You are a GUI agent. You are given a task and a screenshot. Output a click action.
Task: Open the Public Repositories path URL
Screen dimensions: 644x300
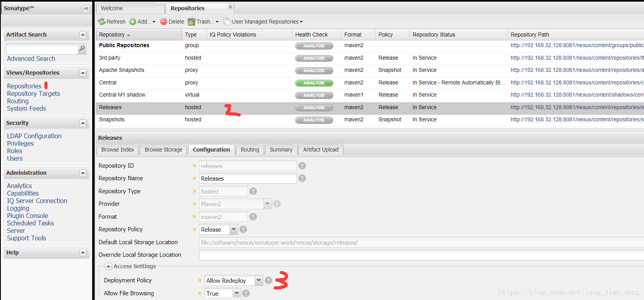click(577, 45)
